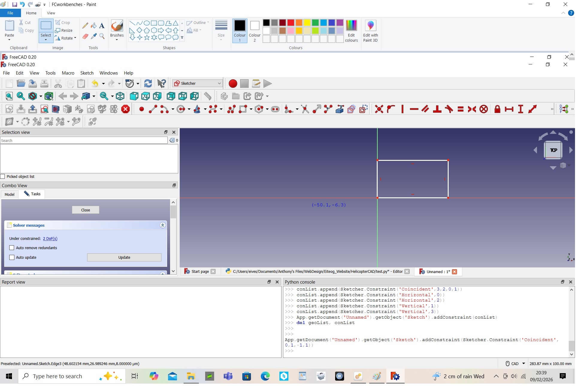Click the Update button
Image resolution: width=584 pixels, height=392 pixels.
click(x=124, y=257)
